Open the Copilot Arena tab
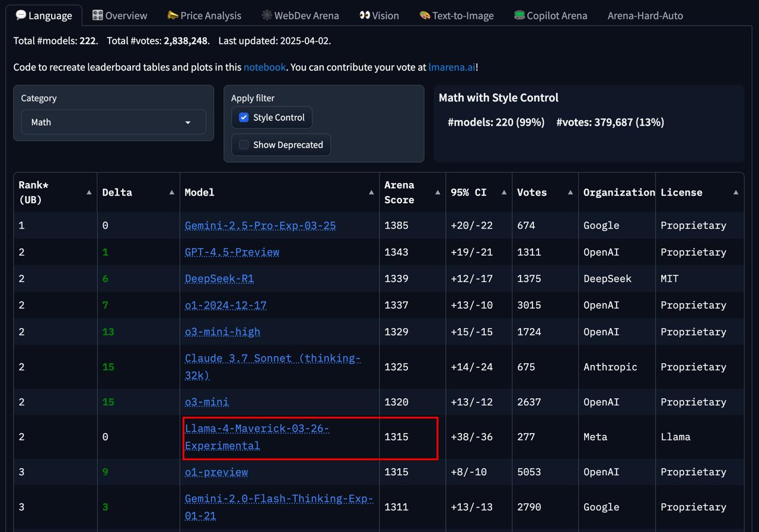The width and height of the screenshot is (759, 532). [550, 15]
